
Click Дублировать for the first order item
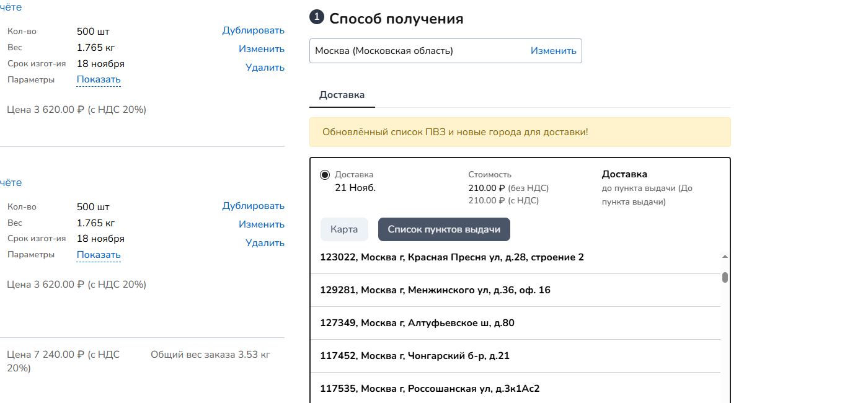[x=253, y=30]
